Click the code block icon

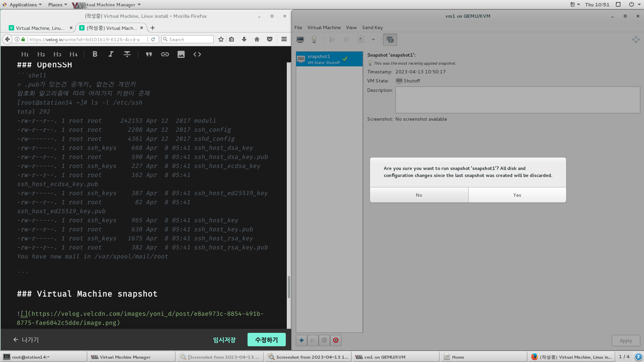point(197,54)
